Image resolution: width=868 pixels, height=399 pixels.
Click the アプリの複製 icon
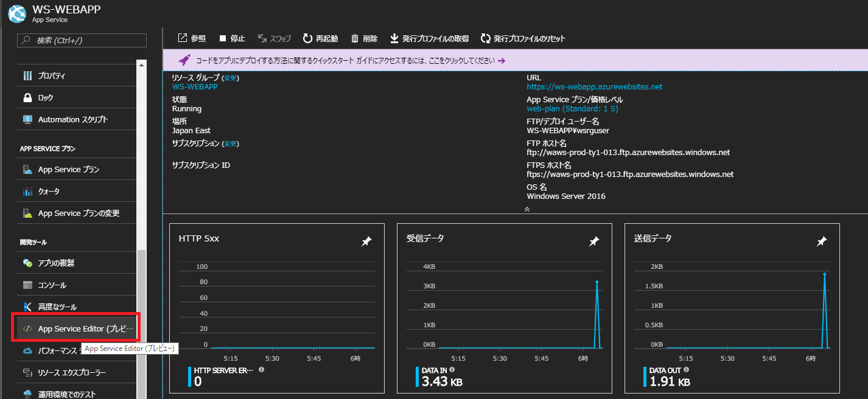coord(27,263)
